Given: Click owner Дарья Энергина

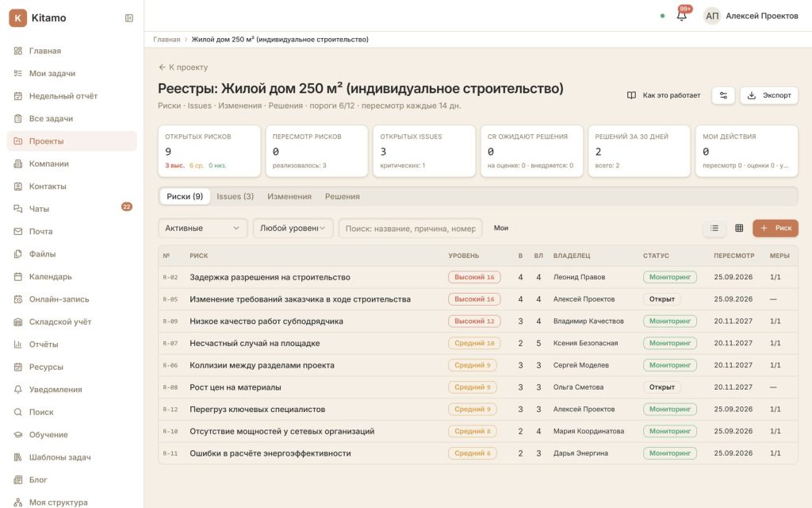Looking at the screenshot, I should [x=580, y=453].
